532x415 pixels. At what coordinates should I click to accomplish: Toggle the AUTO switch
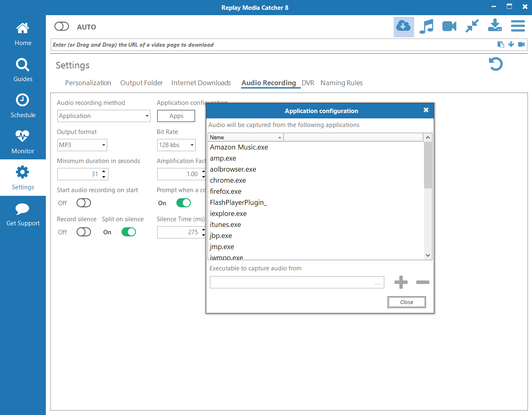(62, 26)
